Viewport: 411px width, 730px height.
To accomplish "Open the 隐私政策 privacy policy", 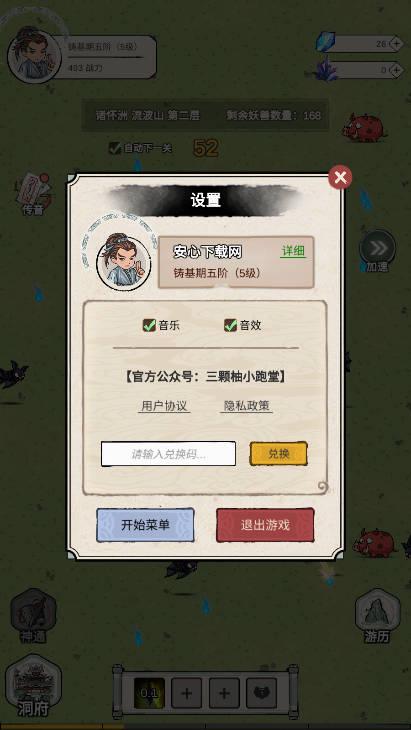I will [x=246, y=406].
